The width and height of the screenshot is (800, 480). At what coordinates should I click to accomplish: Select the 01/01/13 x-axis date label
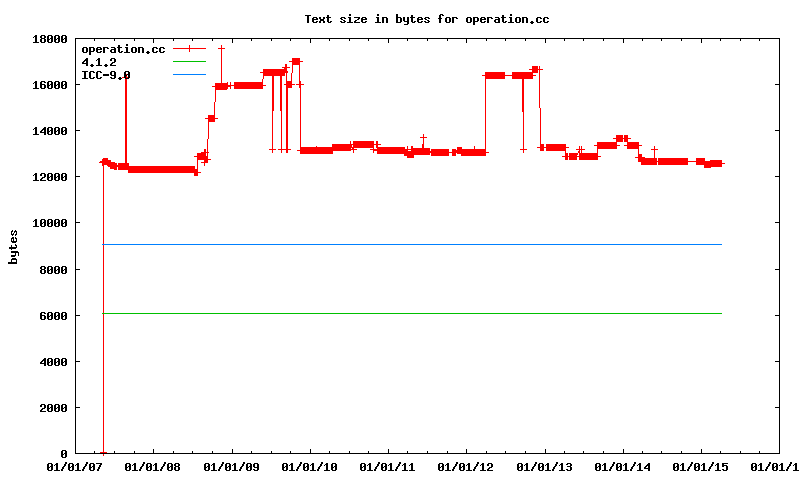click(x=545, y=467)
